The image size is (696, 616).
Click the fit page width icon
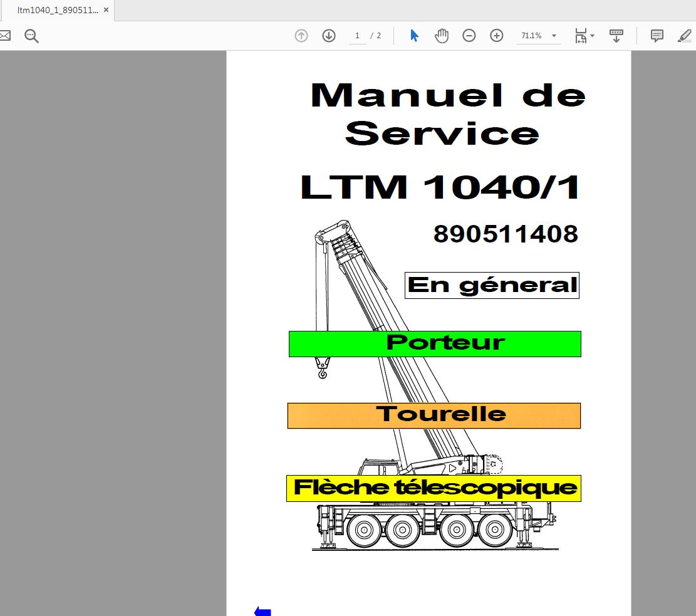581,36
